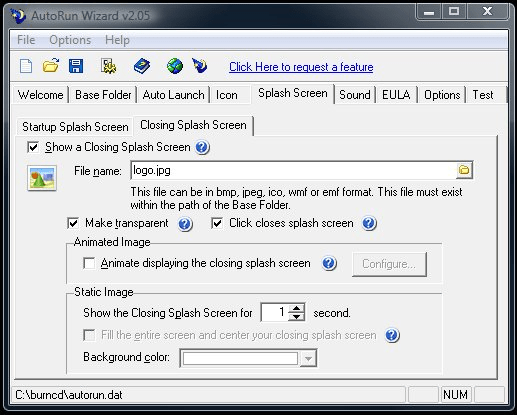Decrease seconds with the spinner down arrow
The height and width of the screenshot is (415, 517).
pos(296,317)
